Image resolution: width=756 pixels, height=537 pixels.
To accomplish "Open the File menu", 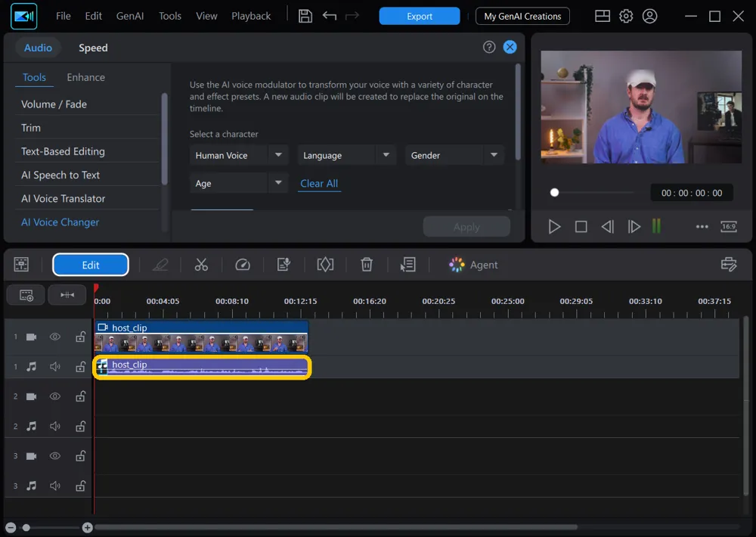I will click(64, 16).
